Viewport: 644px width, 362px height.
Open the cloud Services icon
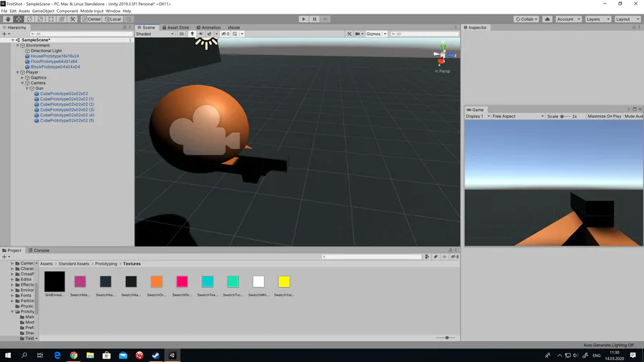547,19
